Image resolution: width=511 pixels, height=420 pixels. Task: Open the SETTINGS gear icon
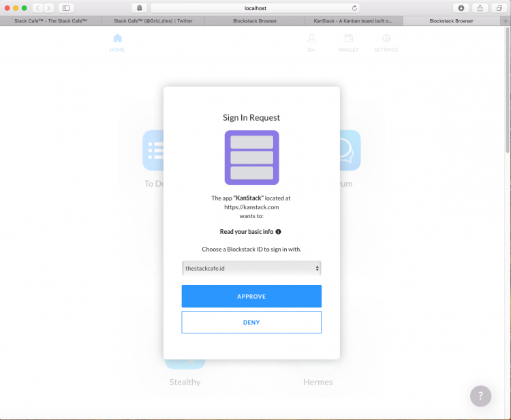pos(386,43)
